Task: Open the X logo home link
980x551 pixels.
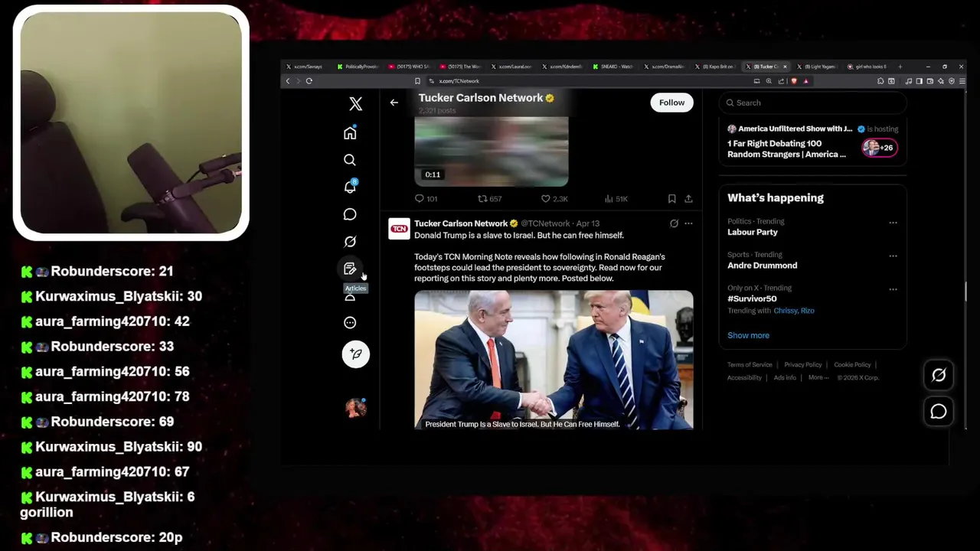Action: pyautogui.click(x=355, y=103)
